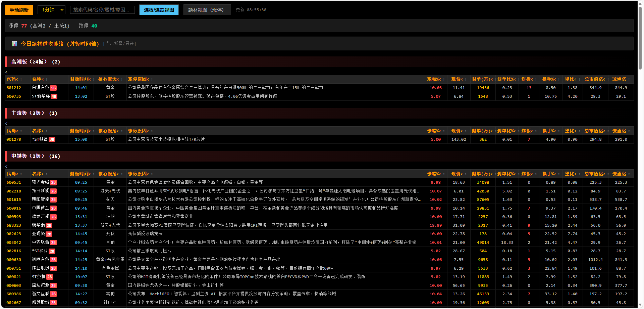Open stock code 601212 link
Screen dimensions: 644x309
[x=14, y=88]
